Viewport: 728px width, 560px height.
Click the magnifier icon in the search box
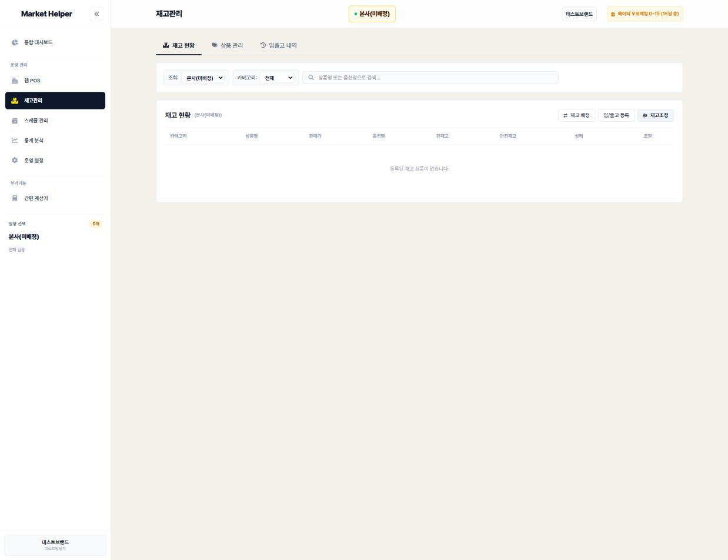(311, 78)
